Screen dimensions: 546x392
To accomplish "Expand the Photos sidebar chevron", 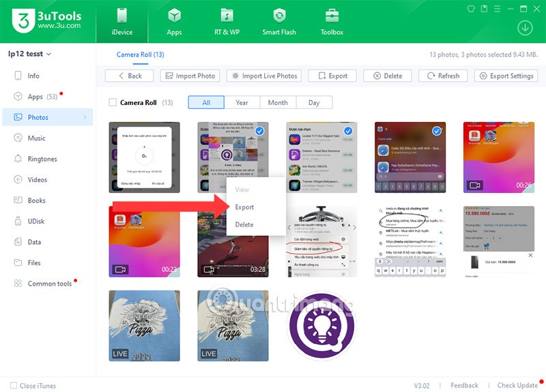I will point(85,117).
